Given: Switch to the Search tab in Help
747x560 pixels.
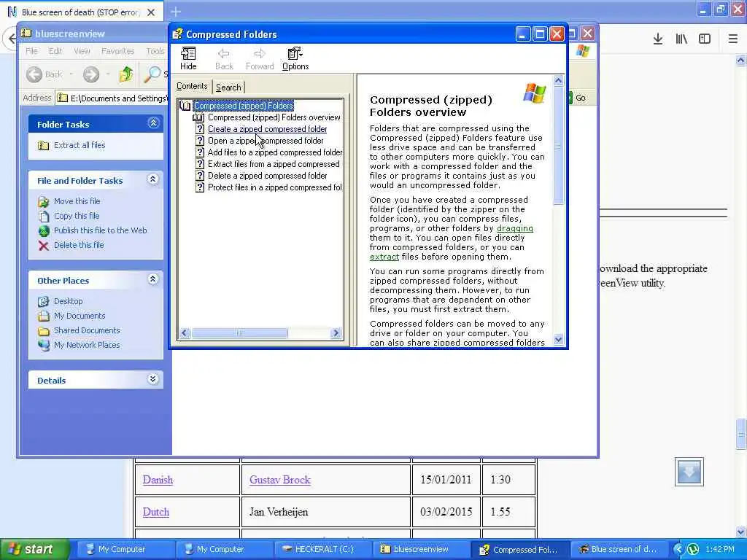Looking at the screenshot, I should [x=228, y=87].
